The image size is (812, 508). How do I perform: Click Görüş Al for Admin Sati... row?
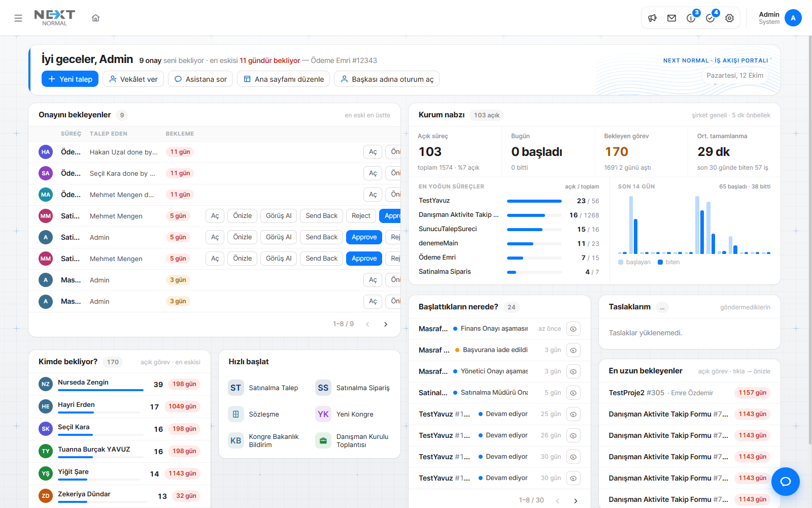tap(279, 237)
